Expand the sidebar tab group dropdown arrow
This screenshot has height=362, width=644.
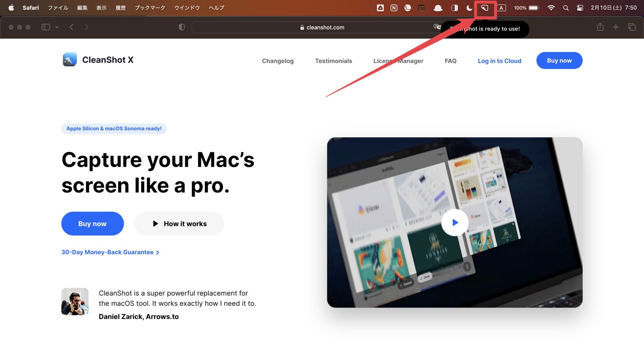(57, 27)
